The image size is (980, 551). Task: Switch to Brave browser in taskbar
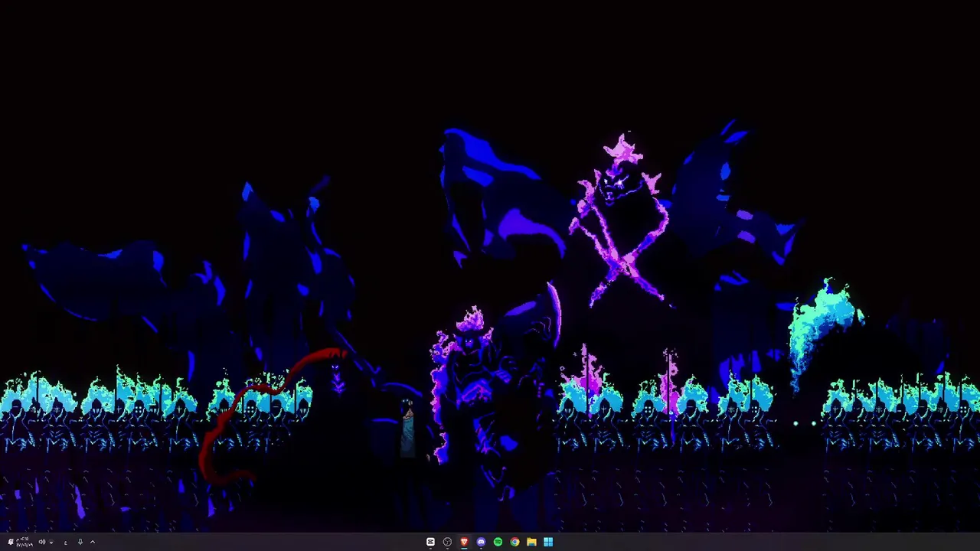pos(464,542)
